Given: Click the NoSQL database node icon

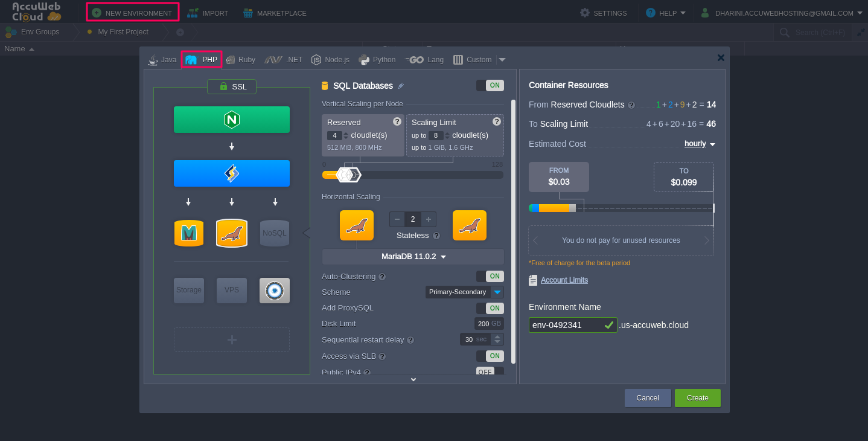Looking at the screenshot, I should [275, 233].
